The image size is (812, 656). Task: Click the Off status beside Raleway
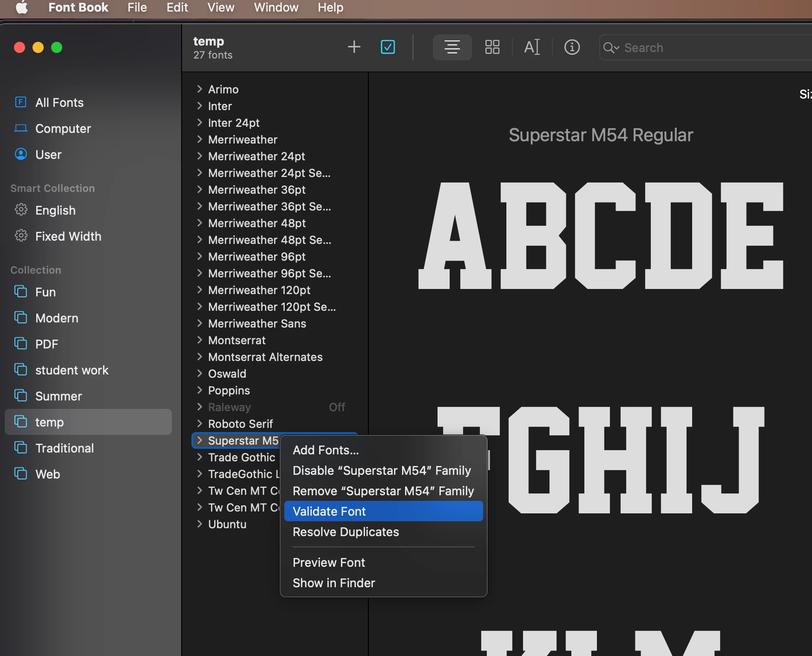(x=337, y=407)
